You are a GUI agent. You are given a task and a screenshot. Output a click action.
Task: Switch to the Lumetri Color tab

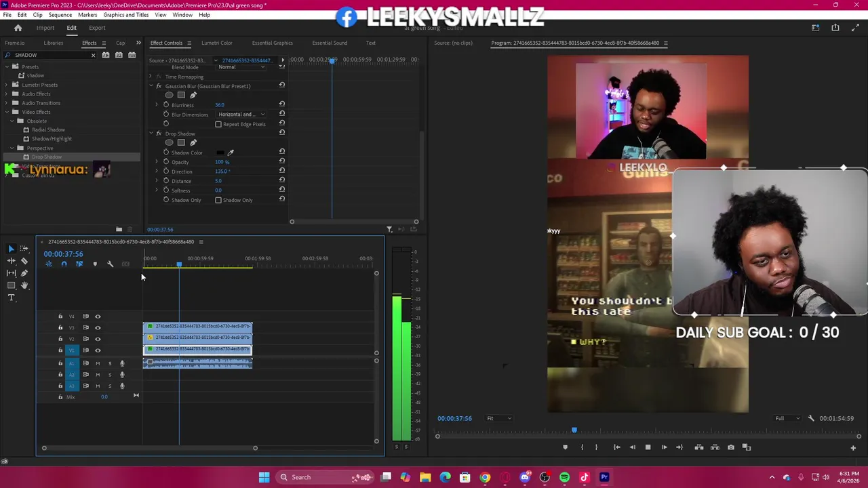[216, 43]
